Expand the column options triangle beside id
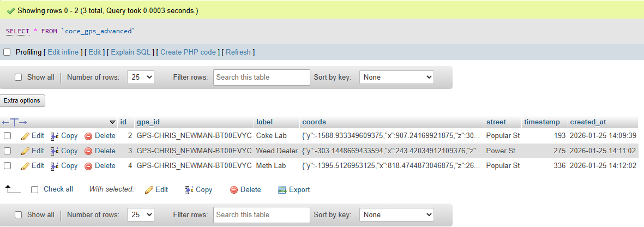This screenshot has height=227, width=644. [x=113, y=122]
